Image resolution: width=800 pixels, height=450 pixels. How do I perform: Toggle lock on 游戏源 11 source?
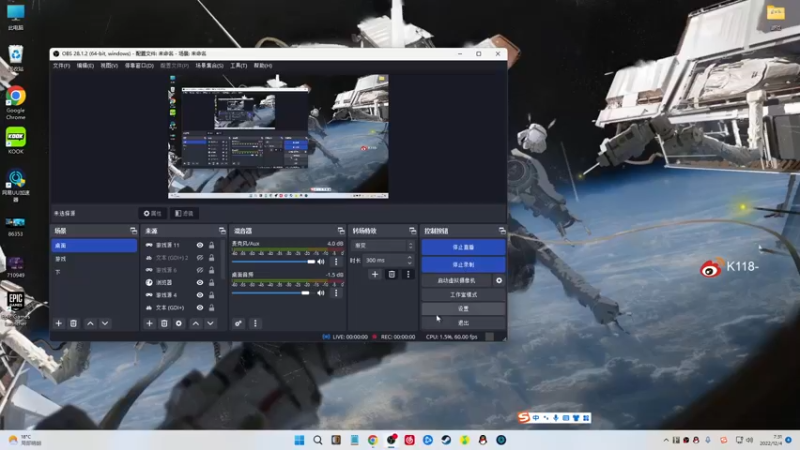(212, 245)
